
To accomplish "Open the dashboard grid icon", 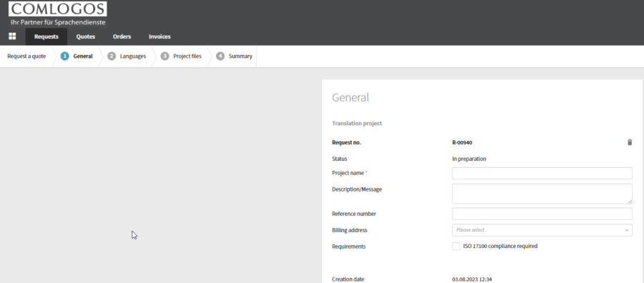I will pos(12,36).
